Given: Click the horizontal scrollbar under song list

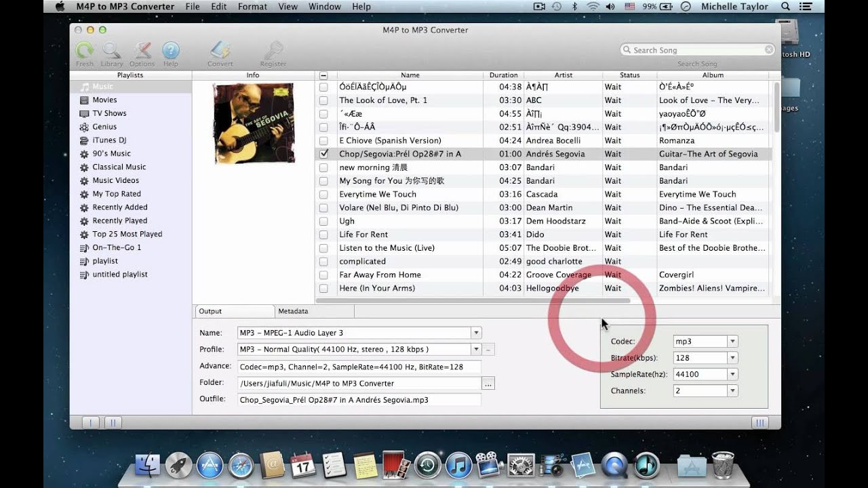Looking at the screenshot, I should (x=473, y=300).
